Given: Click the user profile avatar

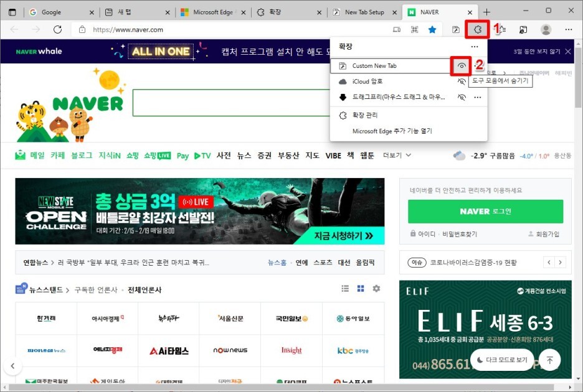Looking at the screenshot, I should [546, 29].
